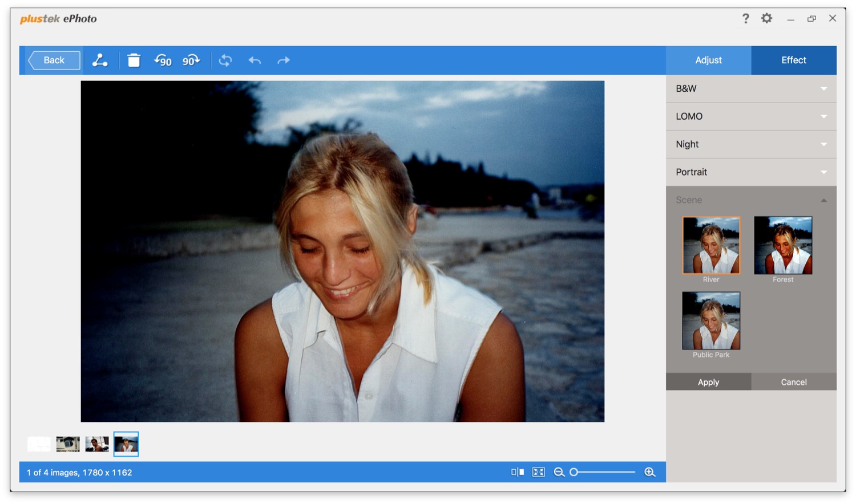This screenshot has width=856, height=504.
Task: Redo the last edit
Action: pos(284,60)
